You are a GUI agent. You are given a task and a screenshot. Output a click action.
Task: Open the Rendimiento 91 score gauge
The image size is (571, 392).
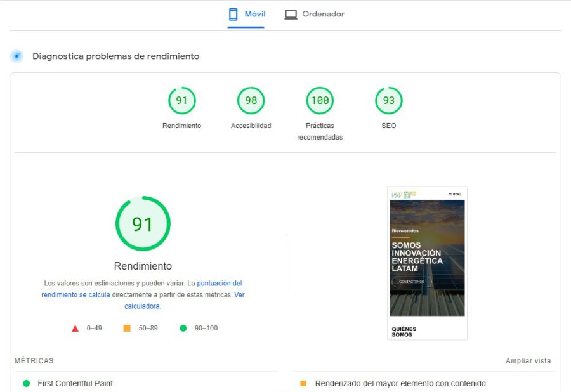pyautogui.click(x=181, y=101)
